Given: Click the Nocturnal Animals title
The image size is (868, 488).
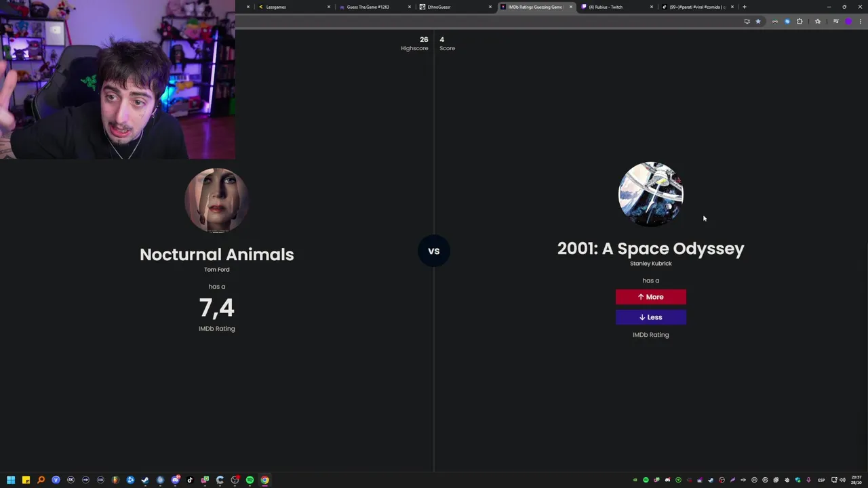Looking at the screenshot, I should 217,254.
